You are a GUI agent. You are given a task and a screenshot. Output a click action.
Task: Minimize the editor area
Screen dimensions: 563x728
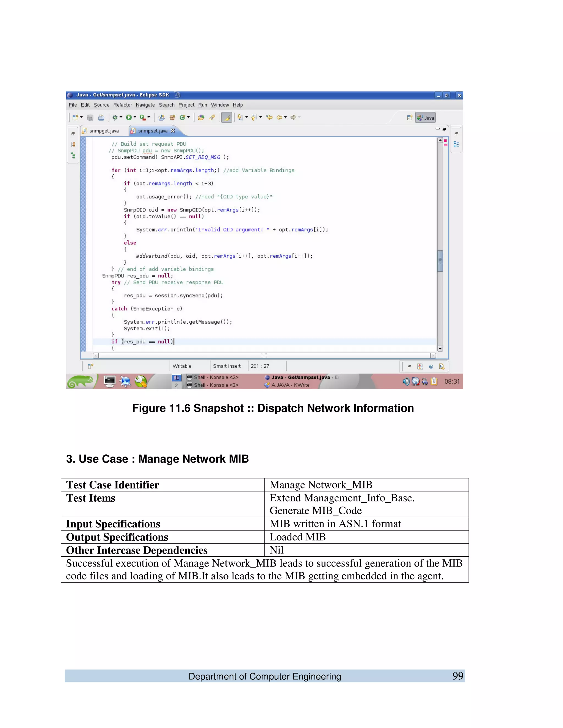tap(437, 129)
